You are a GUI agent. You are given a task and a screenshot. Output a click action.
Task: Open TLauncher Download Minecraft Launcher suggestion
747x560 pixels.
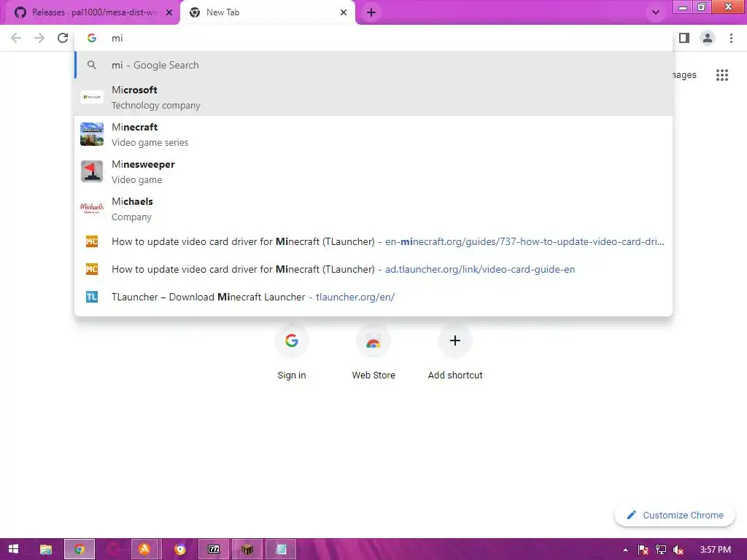pyautogui.click(x=374, y=297)
